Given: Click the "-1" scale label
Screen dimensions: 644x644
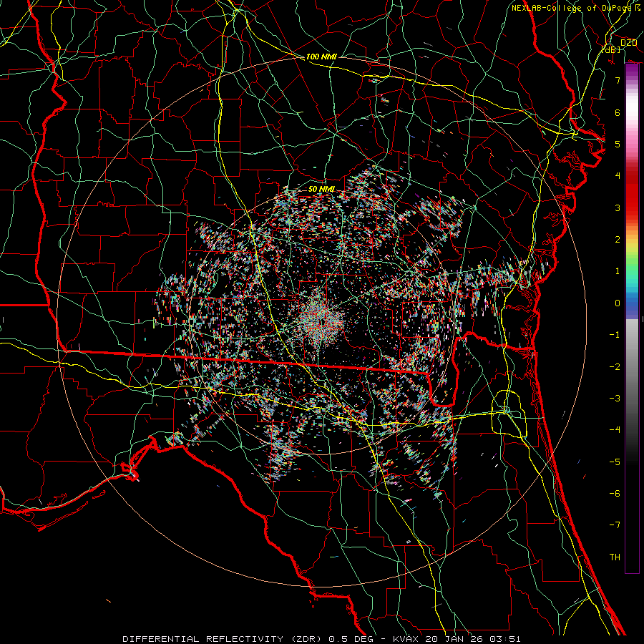Looking at the screenshot, I should [615, 335].
